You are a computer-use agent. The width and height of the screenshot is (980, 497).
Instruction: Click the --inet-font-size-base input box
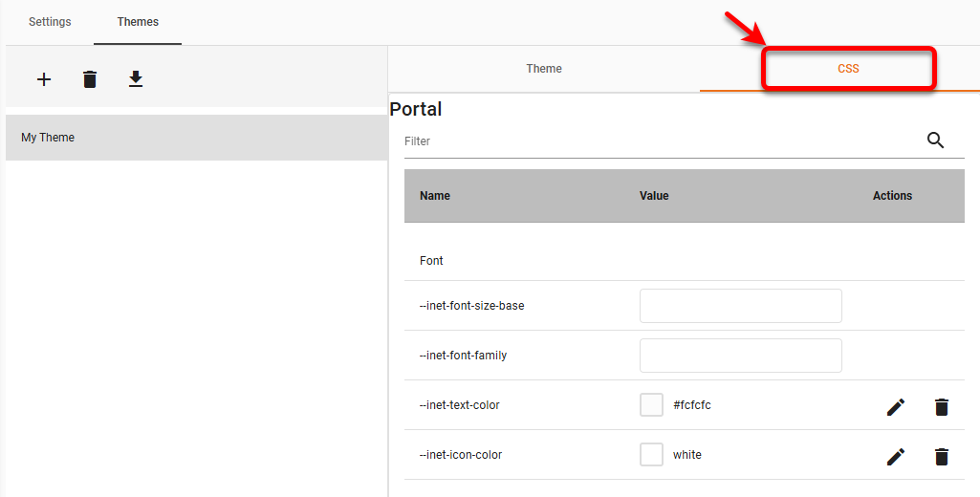coord(740,306)
